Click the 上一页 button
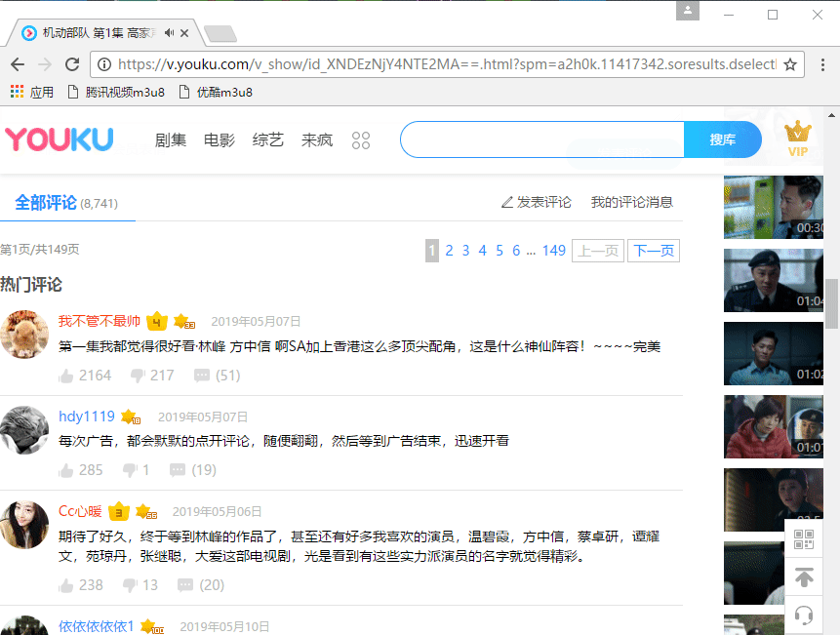 pyautogui.click(x=598, y=251)
